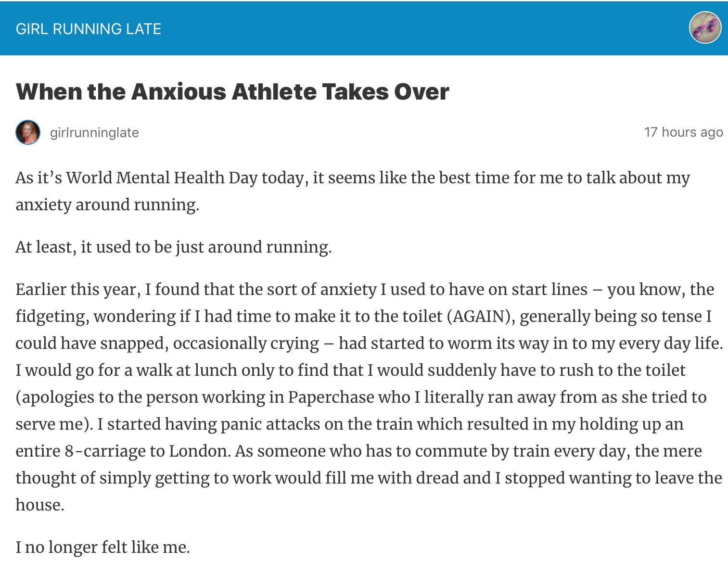Select the timestamp text on the right
The height and width of the screenshot is (574, 728).
(x=683, y=133)
